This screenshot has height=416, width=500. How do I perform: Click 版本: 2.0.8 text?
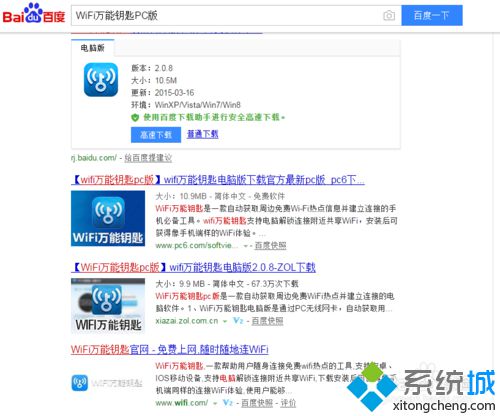pyautogui.click(x=152, y=68)
